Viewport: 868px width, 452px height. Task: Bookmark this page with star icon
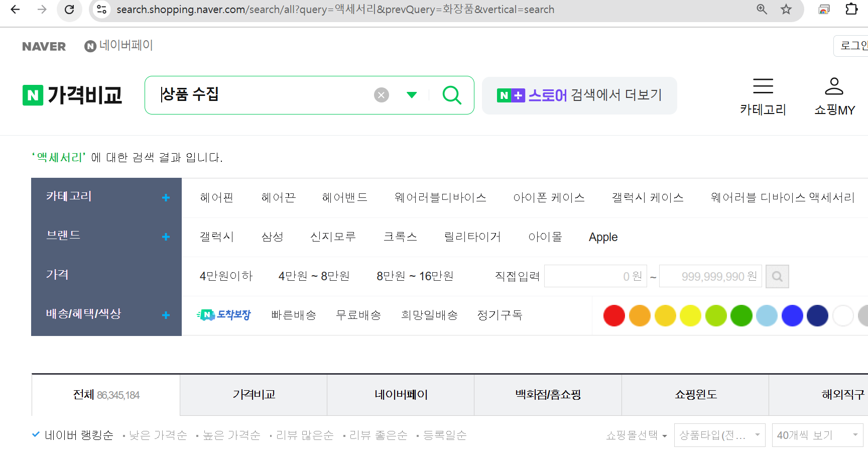(786, 10)
